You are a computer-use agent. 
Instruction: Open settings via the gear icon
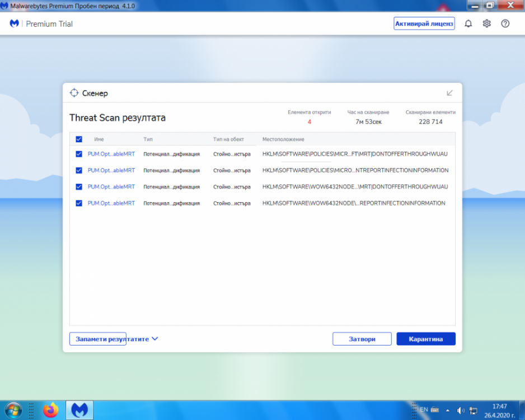point(487,24)
